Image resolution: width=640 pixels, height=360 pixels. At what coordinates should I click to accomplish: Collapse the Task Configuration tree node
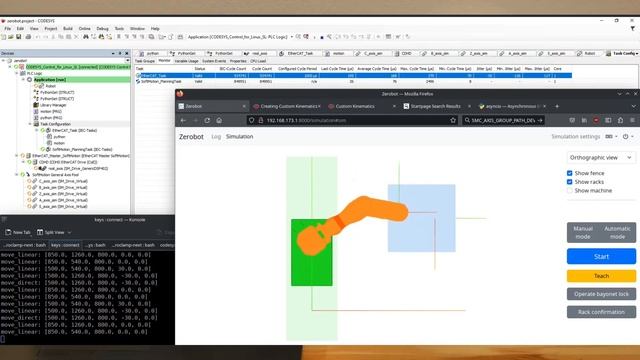point(30,124)
